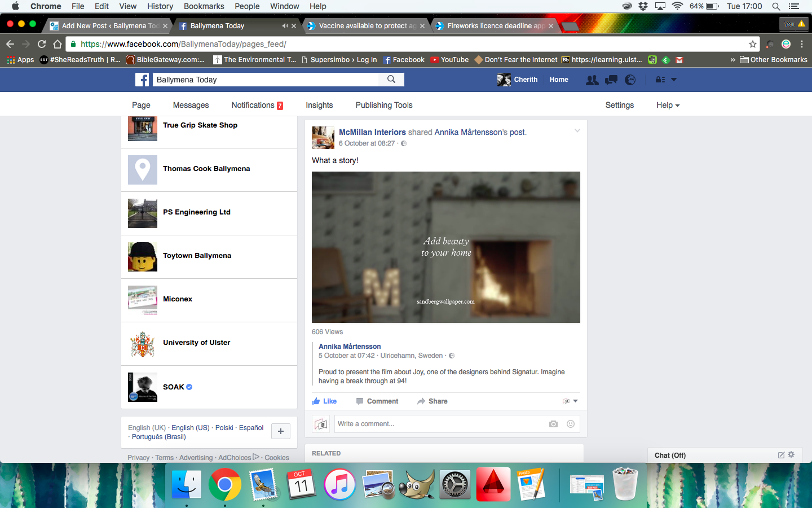Click the camera icon to attach photo
Screen dimensions: 812x508
553,424
